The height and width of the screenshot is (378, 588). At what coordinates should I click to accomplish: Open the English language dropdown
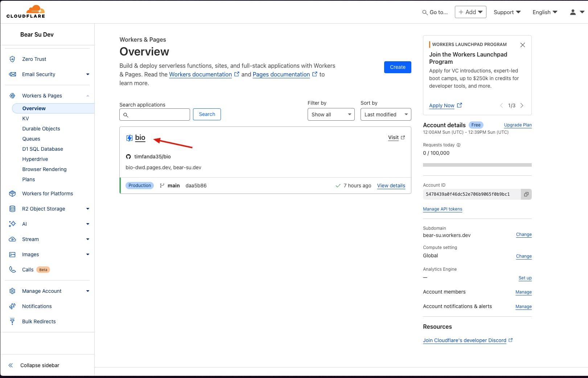click(545, 12)
